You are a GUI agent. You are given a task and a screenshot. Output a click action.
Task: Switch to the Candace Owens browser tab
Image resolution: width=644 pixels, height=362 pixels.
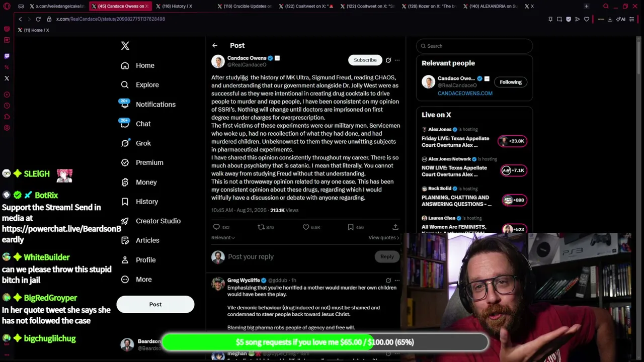tap(120, 6)
